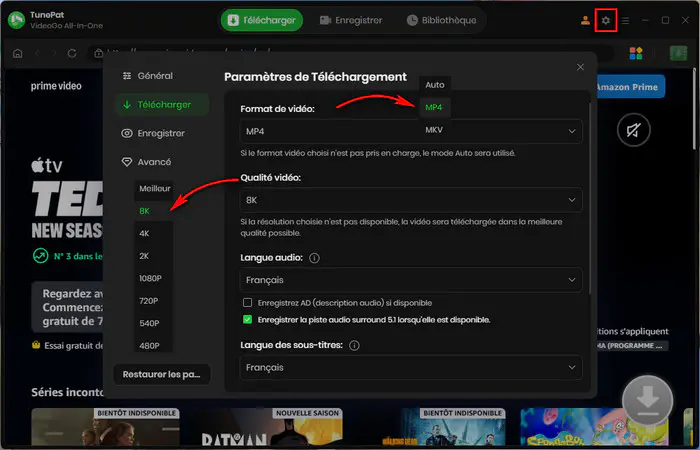Expand the Format de vidéo dropdown
Screen dimensions: 700x450
[411, 131]
